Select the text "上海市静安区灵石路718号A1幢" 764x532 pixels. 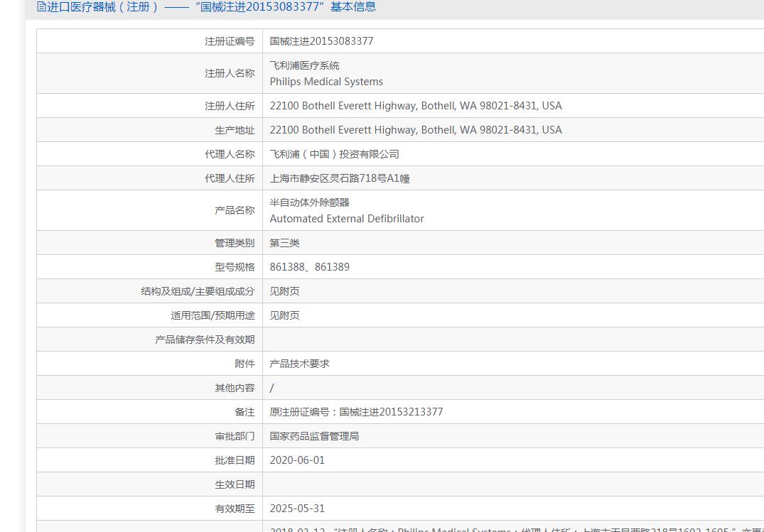coord(340,178)
